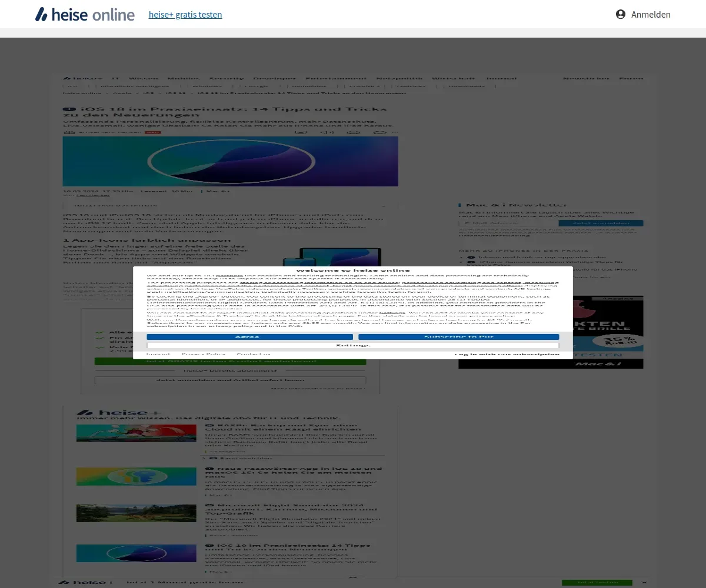Open Settings in the cookie consent dialog
706x588 pixels.
click(353, 345)
